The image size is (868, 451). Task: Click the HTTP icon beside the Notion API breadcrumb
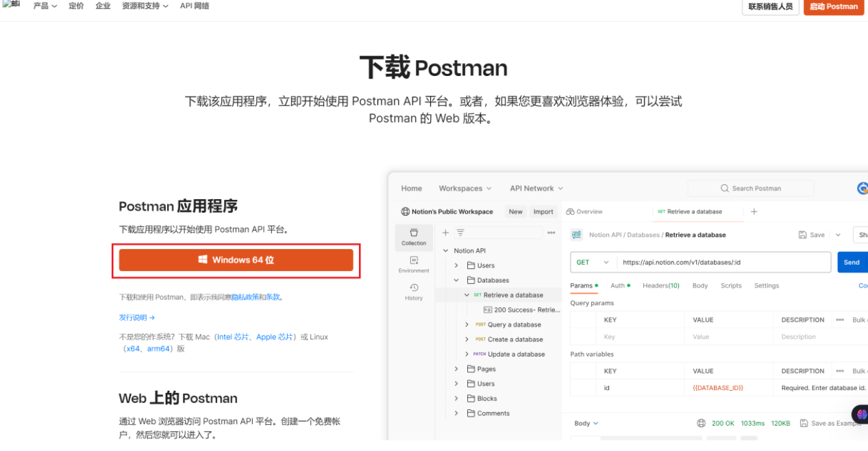[x=576, y=235]
